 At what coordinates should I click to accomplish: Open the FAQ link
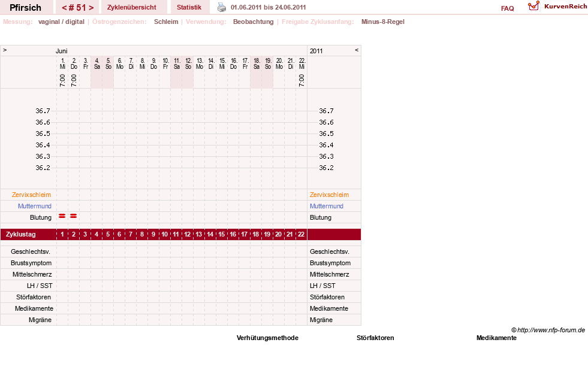507,8
